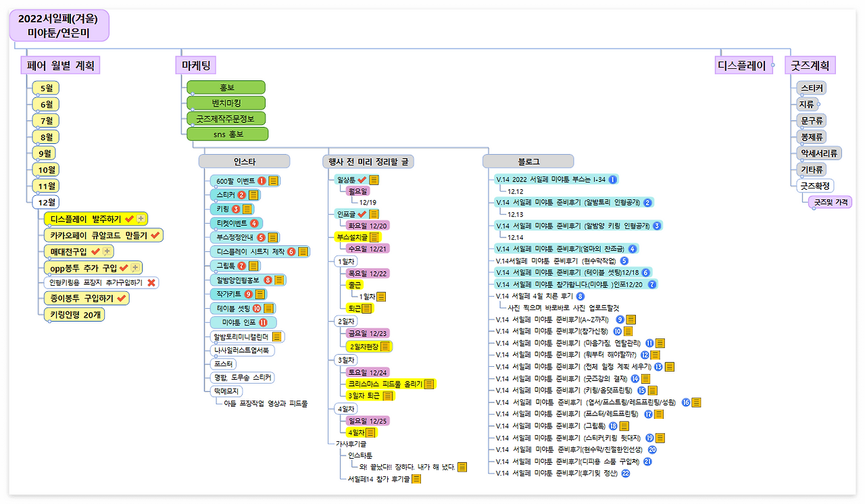Click priority 11 marker on 미야툰 인포
This screenshot has width=865, height=504.
(263, 322)
